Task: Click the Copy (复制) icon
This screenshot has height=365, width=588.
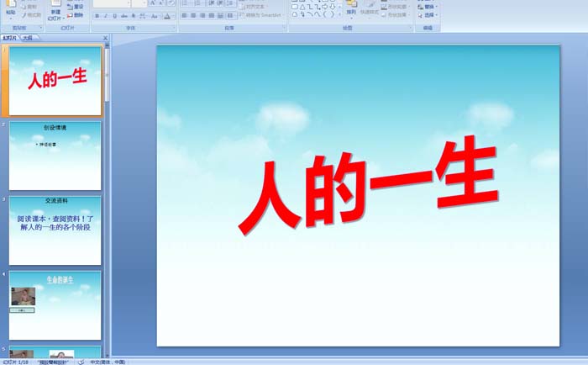Action: click(x=24, y=7)
